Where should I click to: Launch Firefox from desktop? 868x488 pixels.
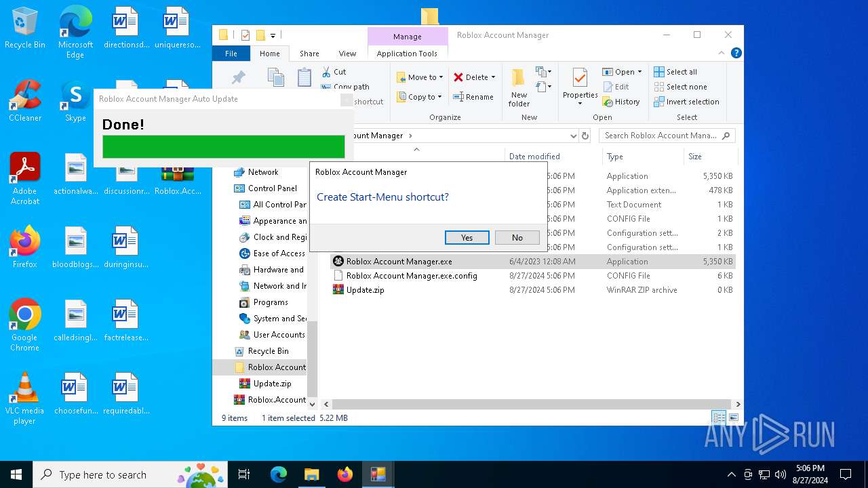click(25, 247)
